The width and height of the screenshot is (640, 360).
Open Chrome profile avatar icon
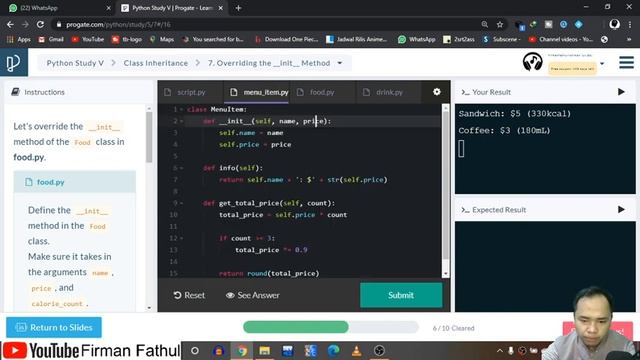[614, 24]
